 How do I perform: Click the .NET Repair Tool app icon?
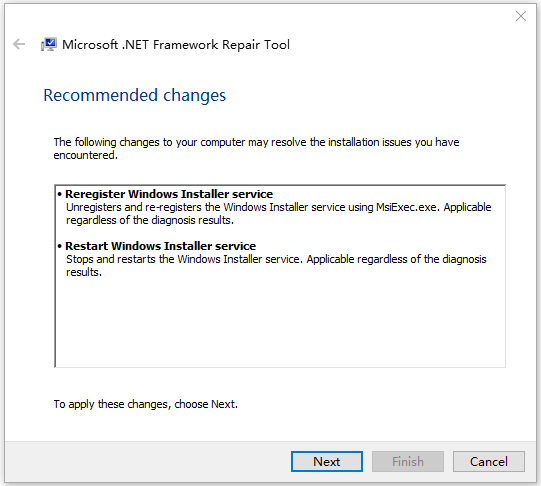[49, 44]
